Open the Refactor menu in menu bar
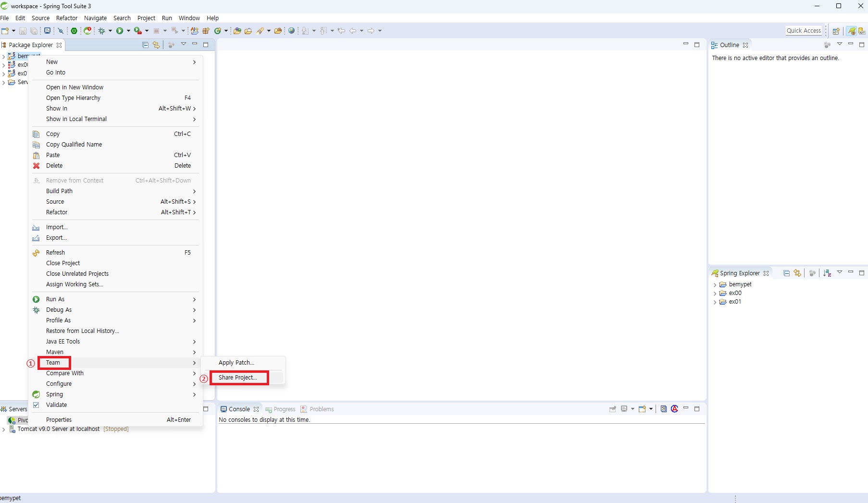 (x=67, y=18)
